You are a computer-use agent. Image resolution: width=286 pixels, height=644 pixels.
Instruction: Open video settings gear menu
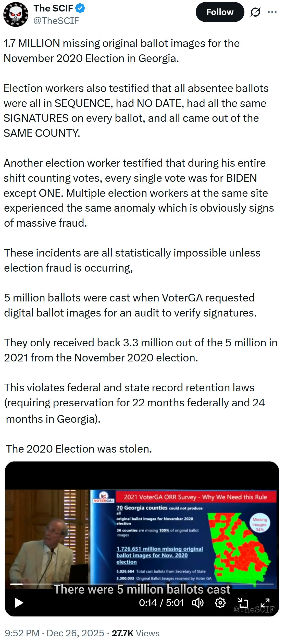220,603
